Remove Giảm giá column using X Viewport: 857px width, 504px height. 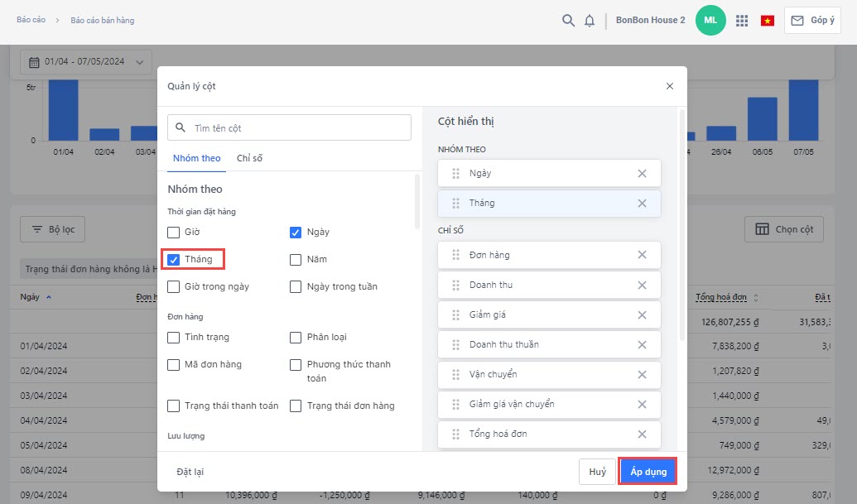[642, 315]
